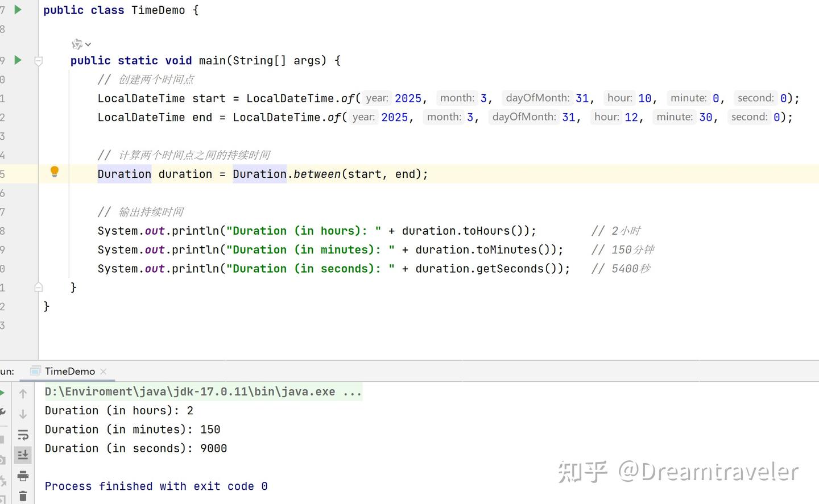Screen dimensions: 819x504
Task: Click the run arrow beside the main method
Action: [18, 60]
